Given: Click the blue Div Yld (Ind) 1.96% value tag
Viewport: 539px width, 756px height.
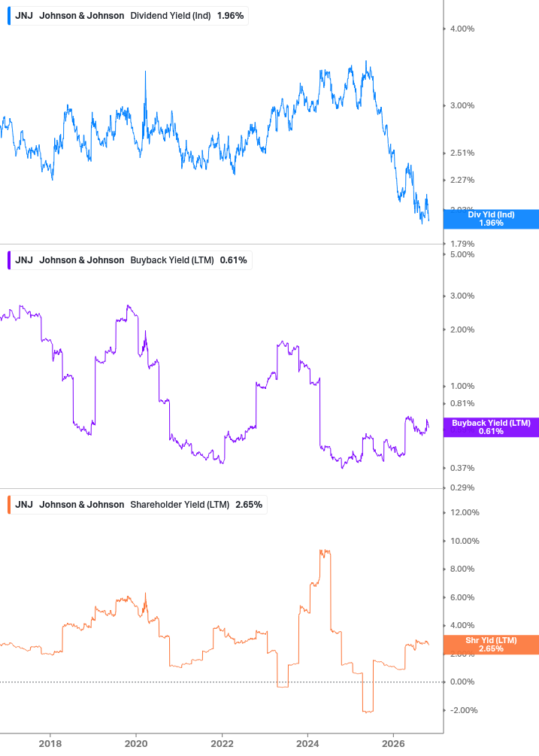Looking at the screenshot, I should [491, 219].
